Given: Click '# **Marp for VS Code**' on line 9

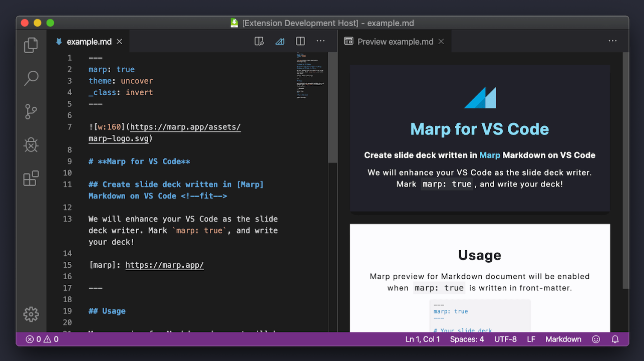Looking at the screenshot, I should click(139, 161).
